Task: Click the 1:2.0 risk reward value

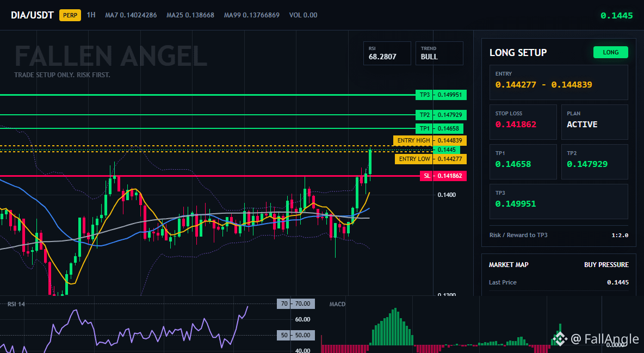Action: 620,236
